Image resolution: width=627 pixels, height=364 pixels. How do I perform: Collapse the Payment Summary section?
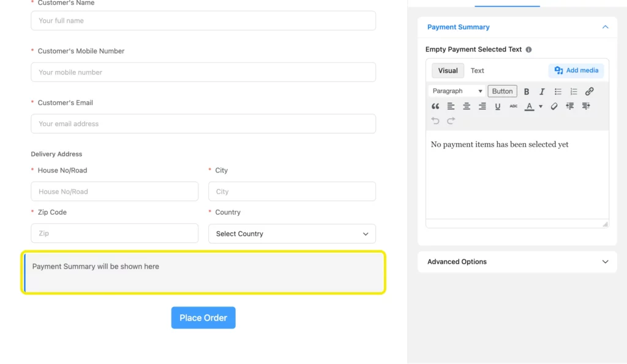pos(605,27)
